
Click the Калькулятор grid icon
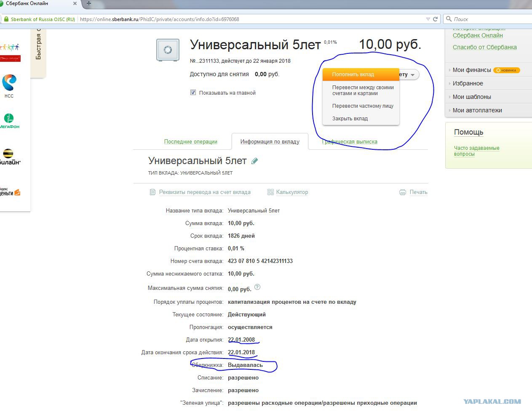coord(270,192)
